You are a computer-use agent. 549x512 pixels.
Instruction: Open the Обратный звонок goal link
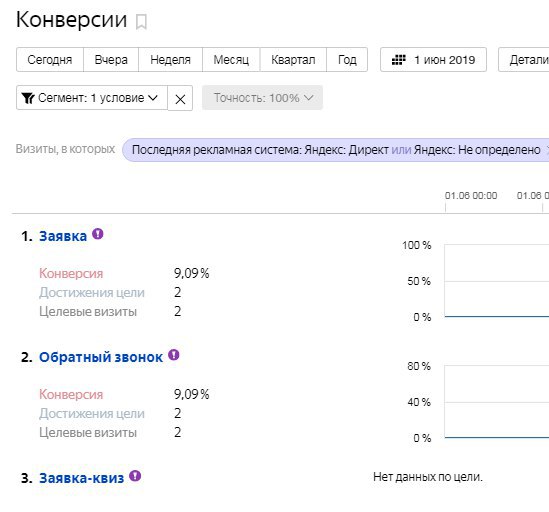click(x=101, y=357)
